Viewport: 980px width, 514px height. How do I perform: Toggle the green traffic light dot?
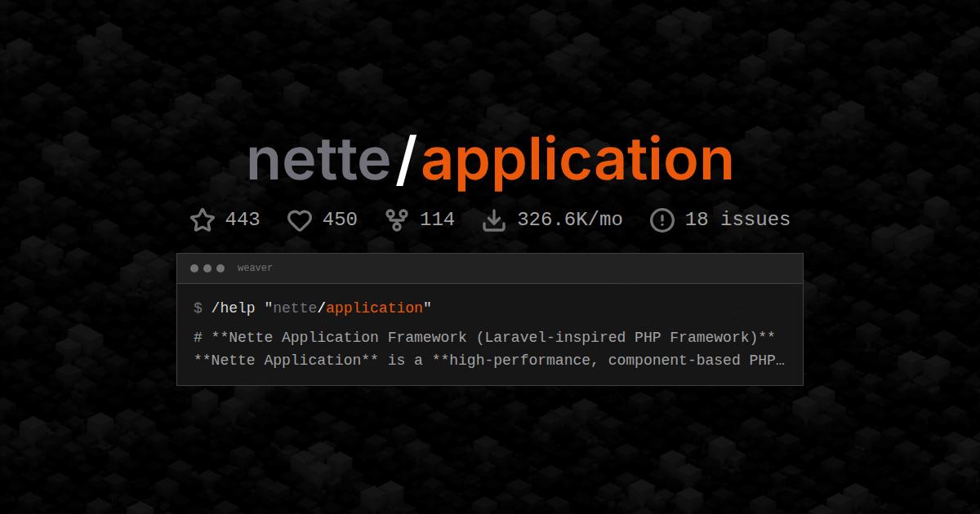coord(220,268)
